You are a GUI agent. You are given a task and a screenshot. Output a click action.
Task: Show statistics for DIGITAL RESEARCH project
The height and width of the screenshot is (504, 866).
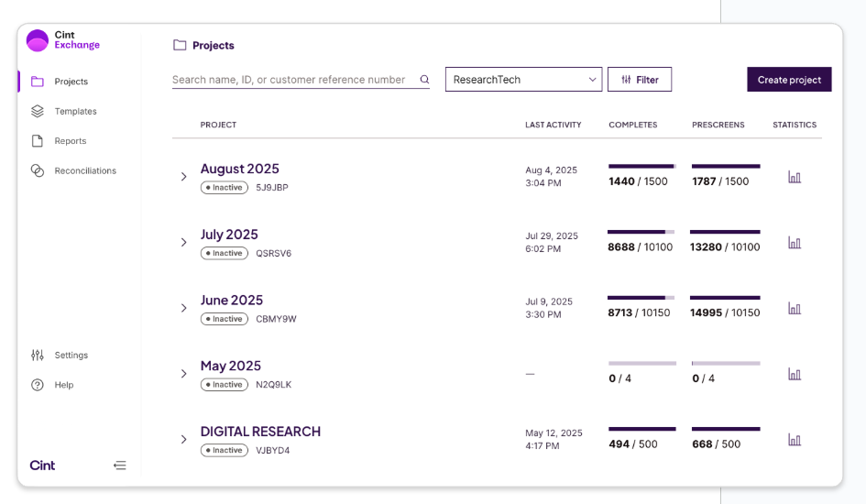coord(794,440)
